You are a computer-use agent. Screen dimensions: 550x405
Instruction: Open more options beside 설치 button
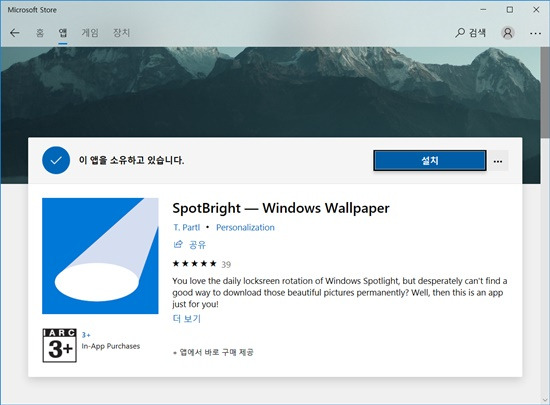[498, 161]
